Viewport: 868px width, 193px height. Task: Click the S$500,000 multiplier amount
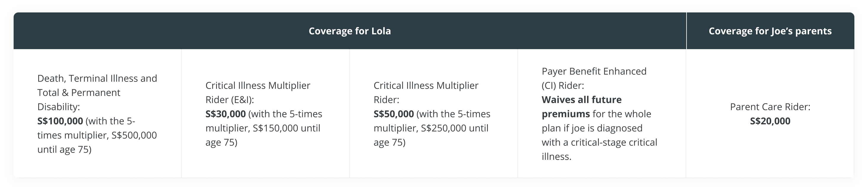pos(134,135)
